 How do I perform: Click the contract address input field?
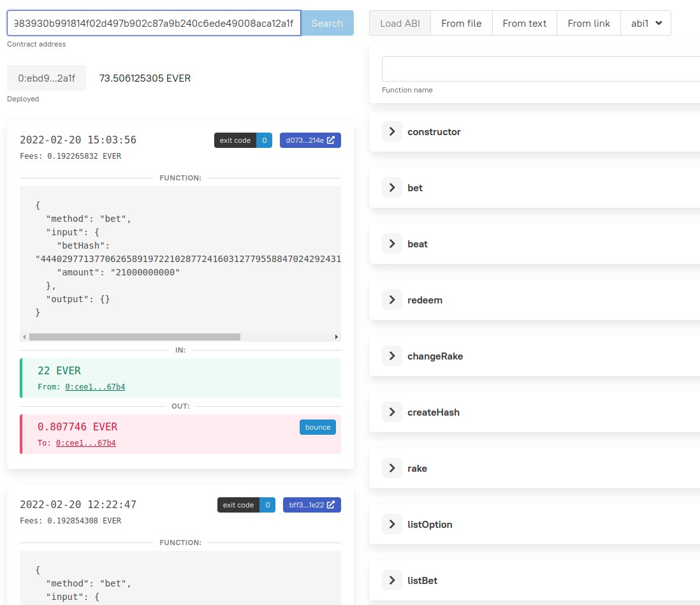coord(154,23)
